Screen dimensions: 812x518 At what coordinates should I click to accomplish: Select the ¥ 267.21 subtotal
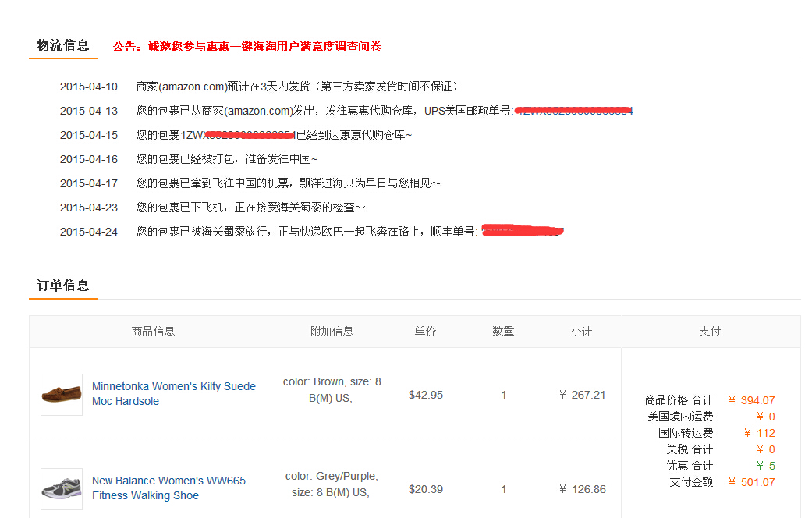click(x=582, y=395)
